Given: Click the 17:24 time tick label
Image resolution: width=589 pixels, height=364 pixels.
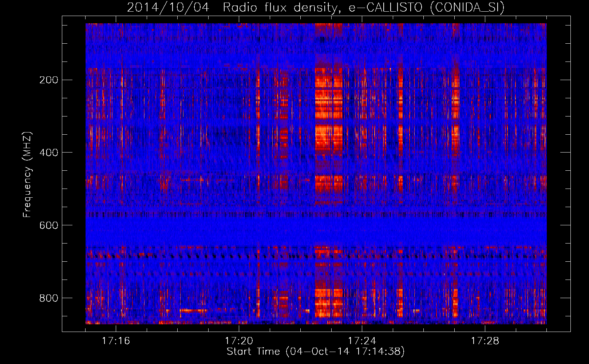Looking at the screenshot, I should (x=362, y=341).
